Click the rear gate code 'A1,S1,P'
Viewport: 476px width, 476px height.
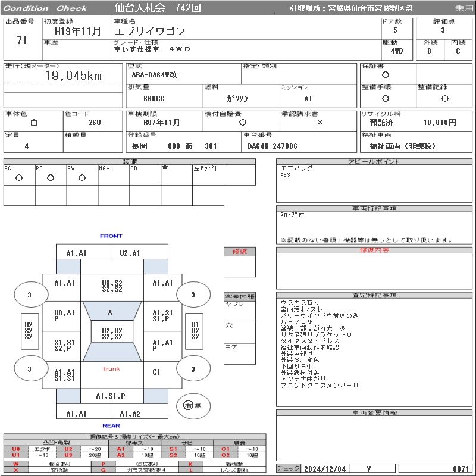click(111, 396)
